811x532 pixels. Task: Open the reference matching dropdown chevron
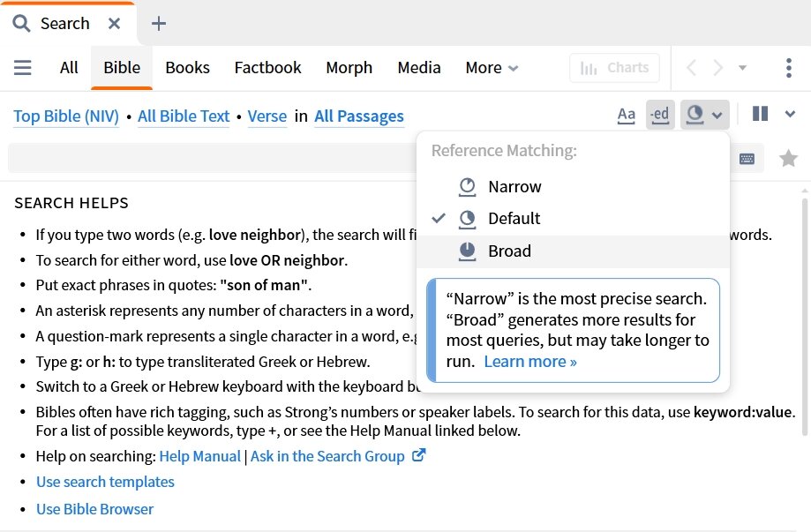718,114
